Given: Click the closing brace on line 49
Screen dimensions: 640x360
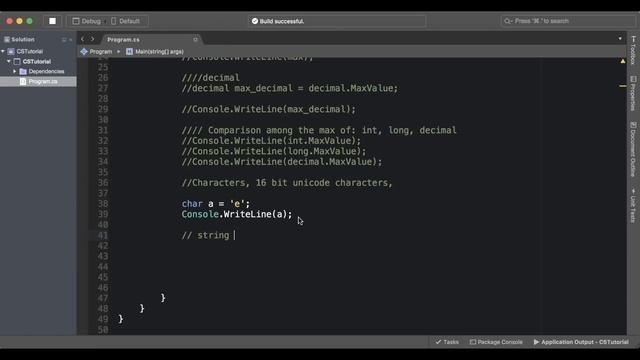Looking at the screenshot, I should coord(121,319).
